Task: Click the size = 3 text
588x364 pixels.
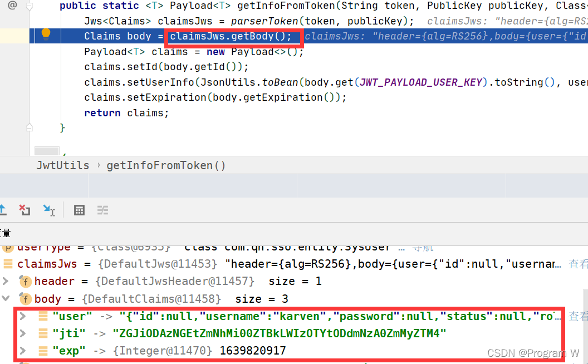Action: (x=262, y=299)
